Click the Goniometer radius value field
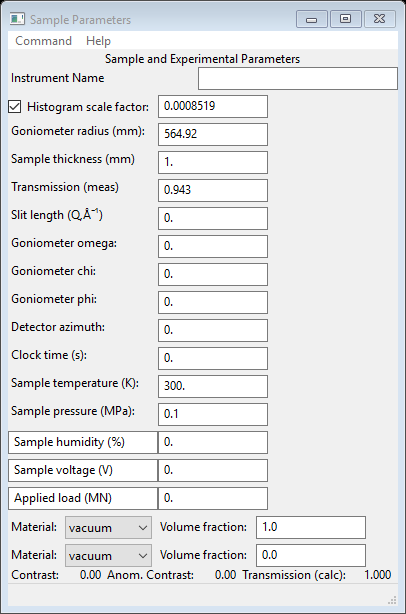Screen dimensions: 406x614 point(213,134)
